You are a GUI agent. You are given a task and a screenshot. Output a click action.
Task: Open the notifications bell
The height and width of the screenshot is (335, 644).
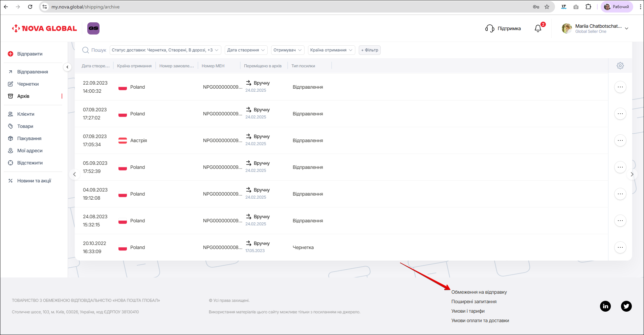point(538,28)
